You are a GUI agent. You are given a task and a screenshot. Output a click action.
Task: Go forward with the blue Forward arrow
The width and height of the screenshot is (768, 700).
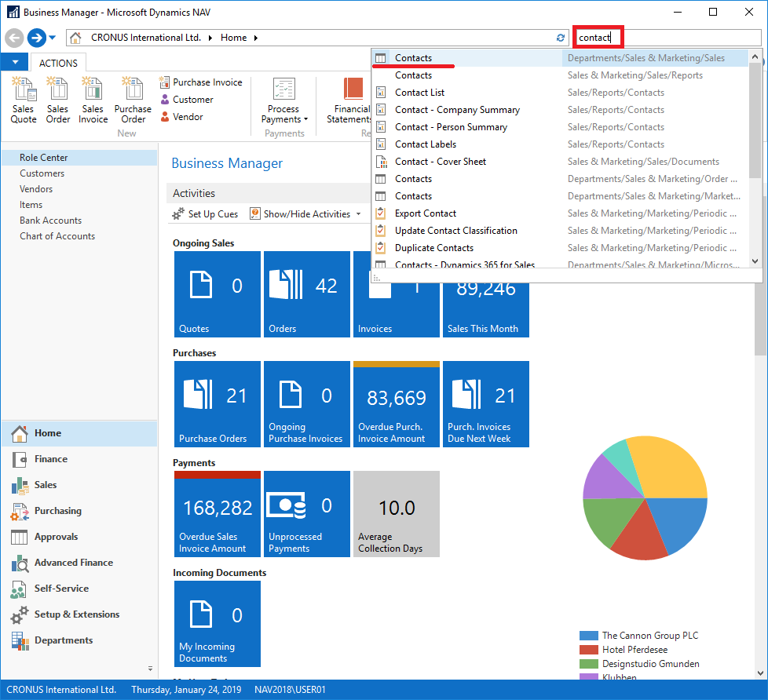pyautogui.click(x=37, y=38)
